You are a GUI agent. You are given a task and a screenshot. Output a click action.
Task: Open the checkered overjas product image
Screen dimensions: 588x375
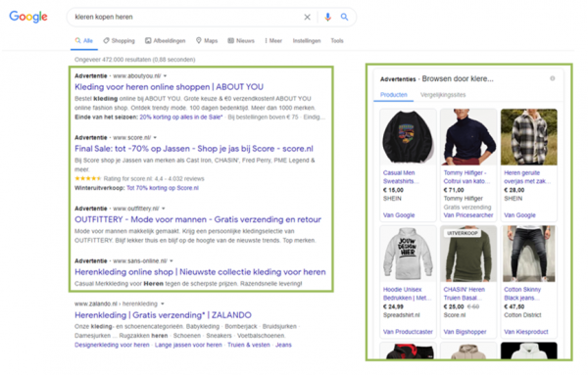pos(529,137)
